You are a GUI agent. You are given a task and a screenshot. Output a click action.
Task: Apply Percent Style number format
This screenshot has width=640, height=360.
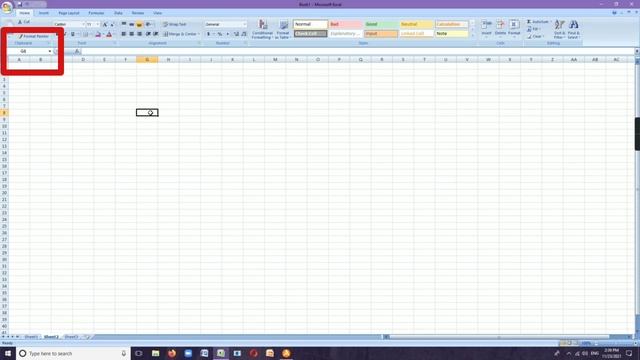point(220,34)
